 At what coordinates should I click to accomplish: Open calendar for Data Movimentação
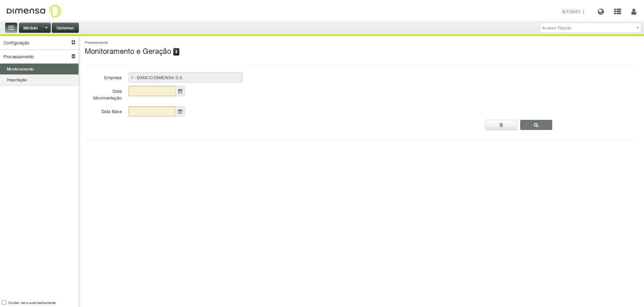[x=180, y=91]
